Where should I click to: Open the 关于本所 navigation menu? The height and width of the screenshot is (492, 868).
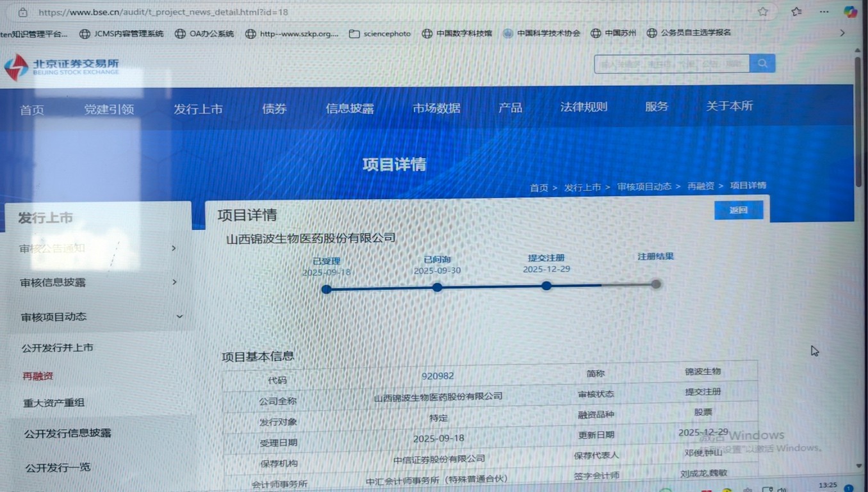click(x=729, y=106)
